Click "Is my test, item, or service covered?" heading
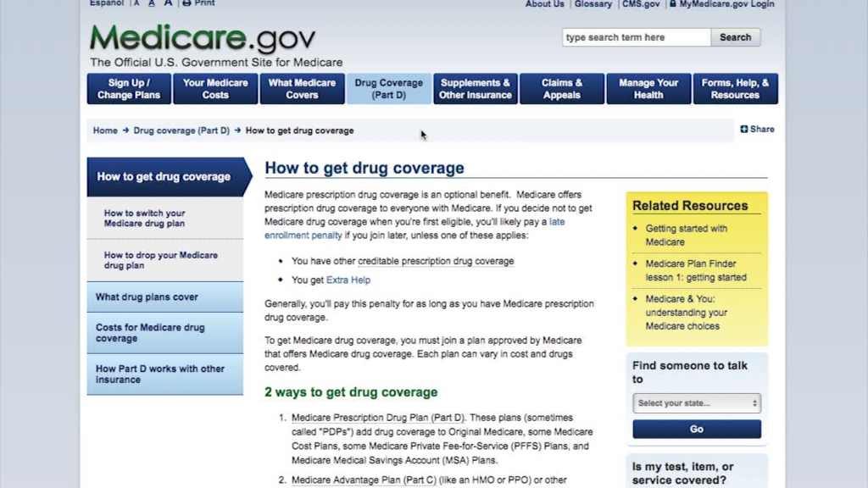 point(682,474)
